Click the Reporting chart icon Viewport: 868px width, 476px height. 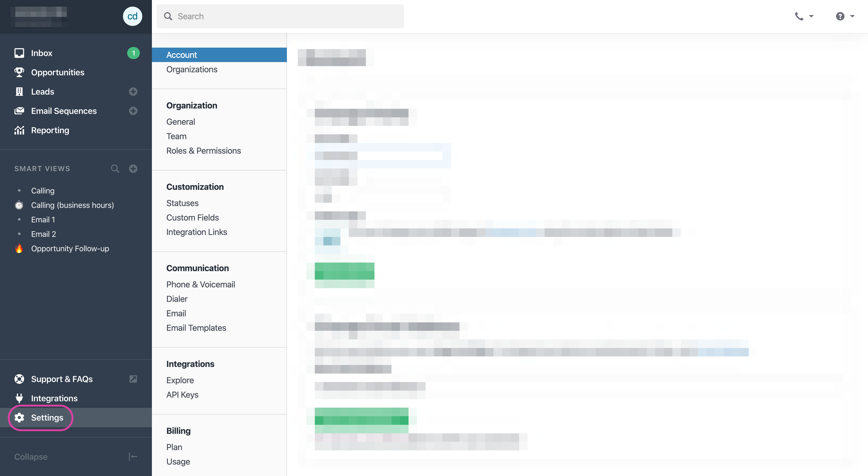point(19,130)
